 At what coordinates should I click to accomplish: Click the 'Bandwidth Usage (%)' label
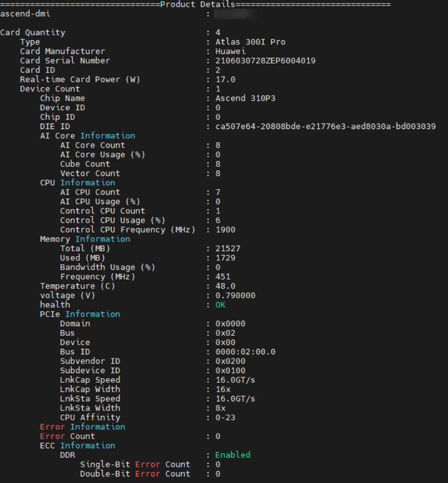point(107,267)
